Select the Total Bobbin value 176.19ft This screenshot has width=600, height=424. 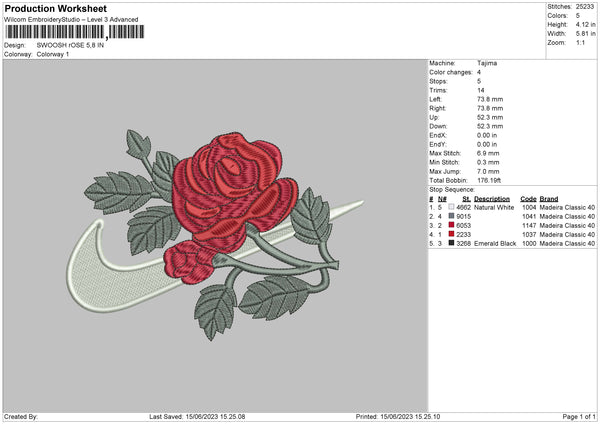pos(489,180)
